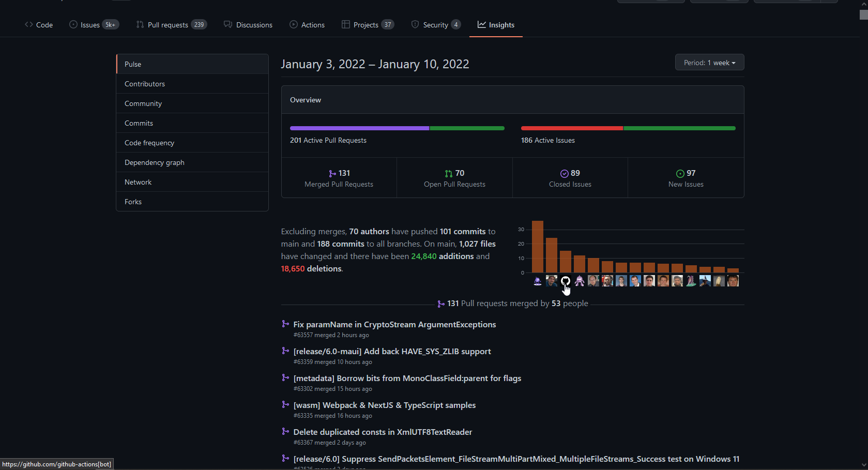Open Add back HAVE_SYS_ZLIB support pull request
Viewport: 868px width, 470px height.
392,352
